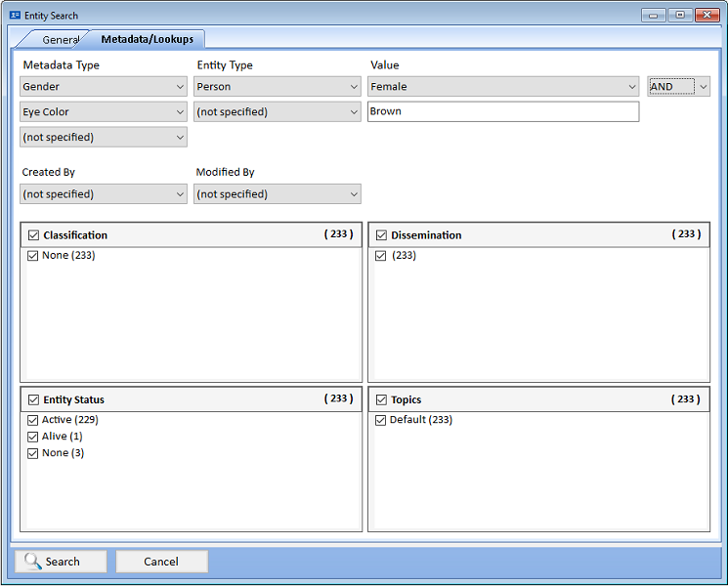
Task: Click the Cancel button
Action: (161, 562)
